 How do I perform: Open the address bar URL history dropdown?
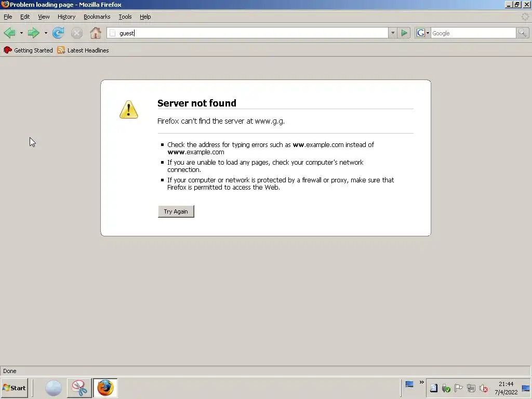click(x=393, y=33)
